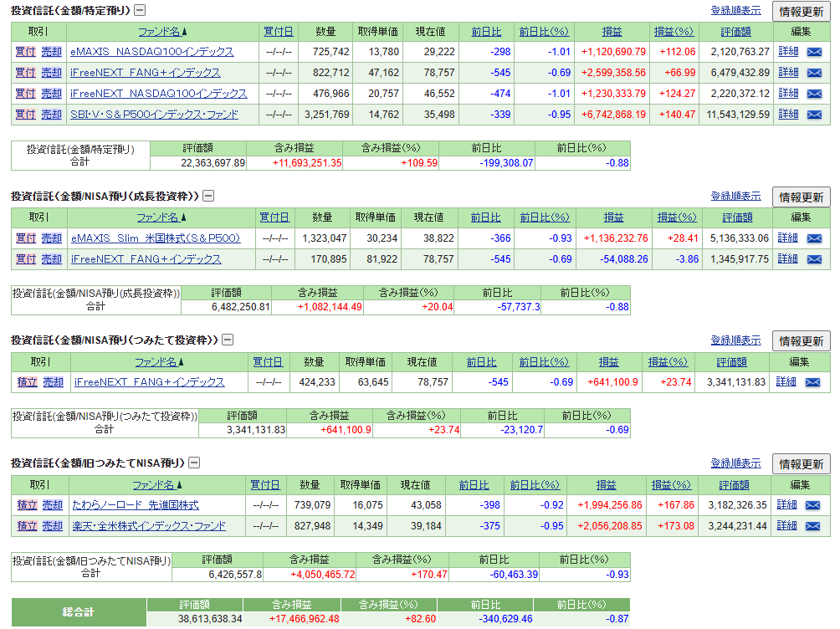The image size is (840, 629).
Task: Click mail icon for eMAXIS Slim S&P500 row
Action: (x=813, y=238)
